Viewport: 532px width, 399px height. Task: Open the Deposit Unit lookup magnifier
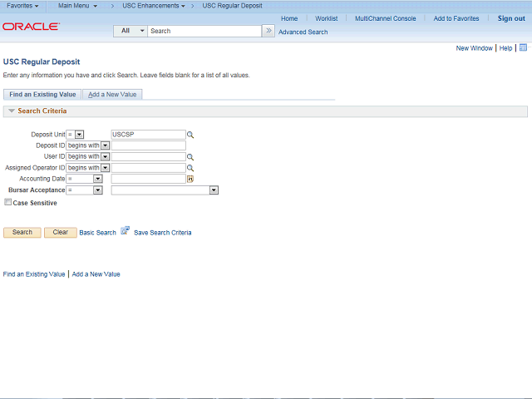190,135
